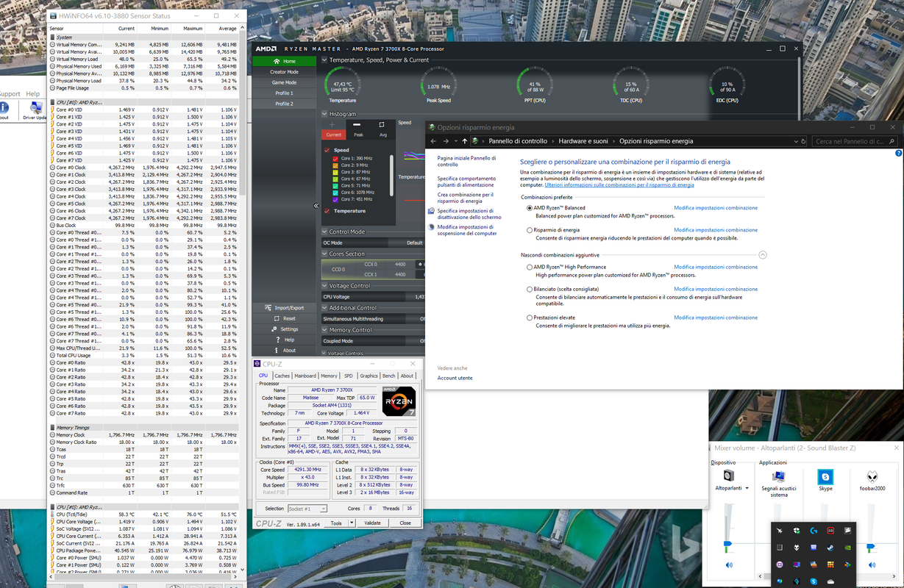Screen dimensions: 904x588
Task: Select AMD Ryzen High Performance plan
Action: pyautogui.click(x=530, y=268)
